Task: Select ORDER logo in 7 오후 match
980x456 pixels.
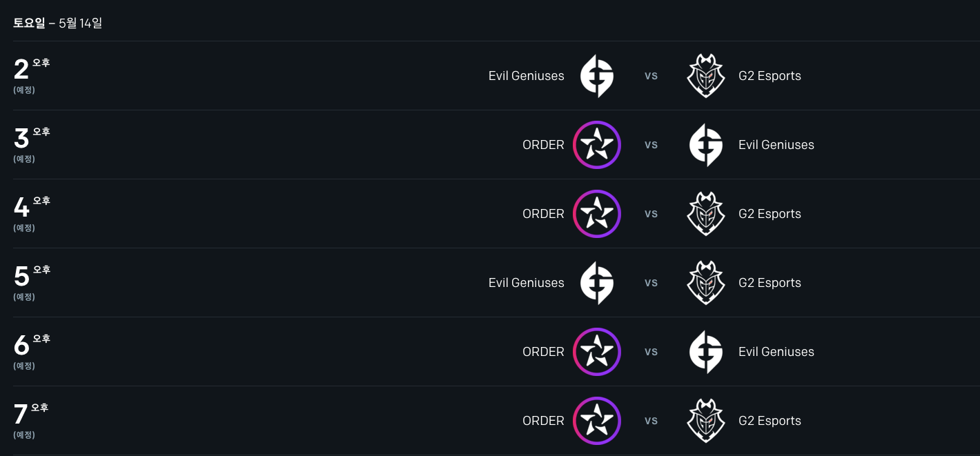Action: (x=597, y=421)
